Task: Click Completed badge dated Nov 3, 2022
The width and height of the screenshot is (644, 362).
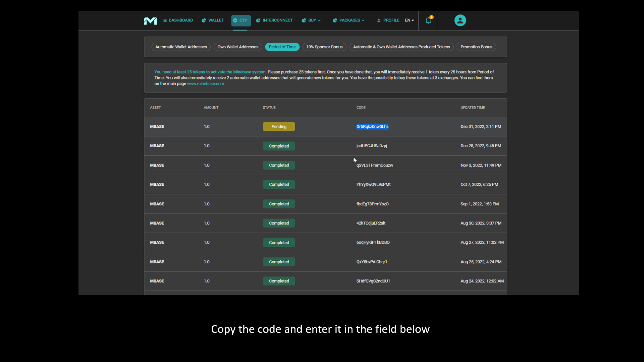Action: (x=279, y=165)
